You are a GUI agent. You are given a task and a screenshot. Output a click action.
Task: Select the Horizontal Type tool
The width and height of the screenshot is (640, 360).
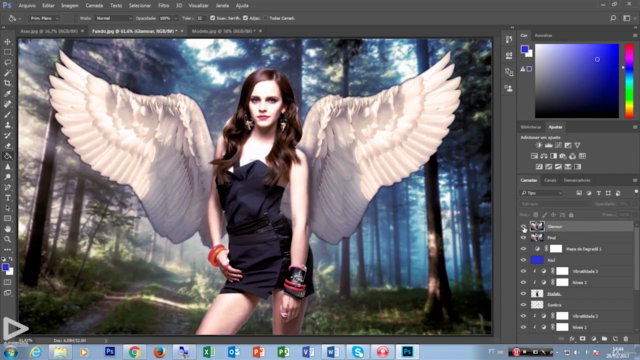click(8, 198)
